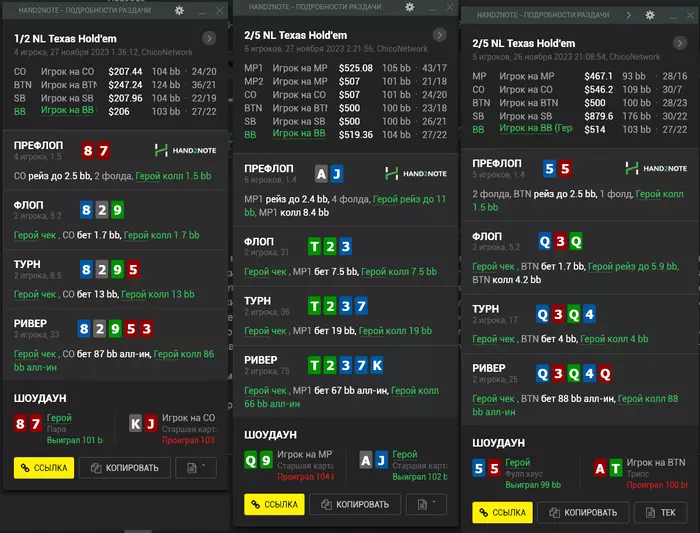Click red A showdown card in right window

coord(600,468)
